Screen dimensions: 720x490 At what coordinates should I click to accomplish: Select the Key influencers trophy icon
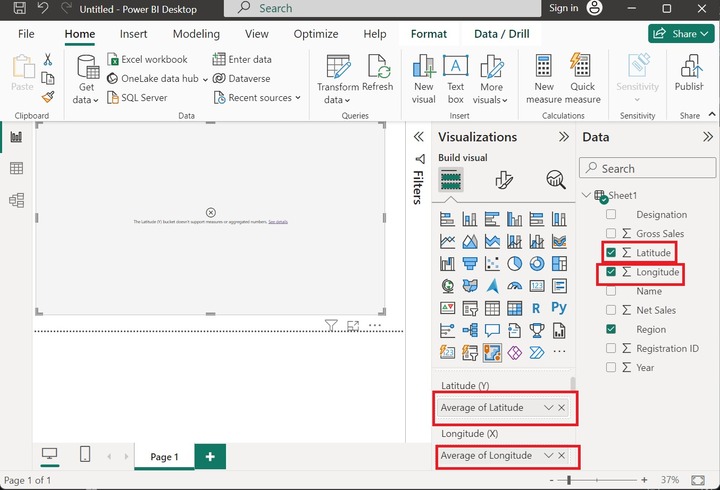537,331
